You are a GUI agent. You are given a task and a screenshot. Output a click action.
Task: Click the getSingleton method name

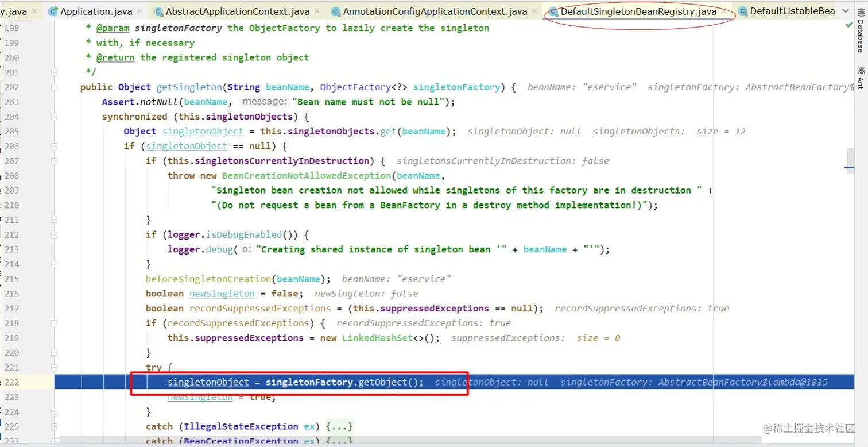click(189, 87)
